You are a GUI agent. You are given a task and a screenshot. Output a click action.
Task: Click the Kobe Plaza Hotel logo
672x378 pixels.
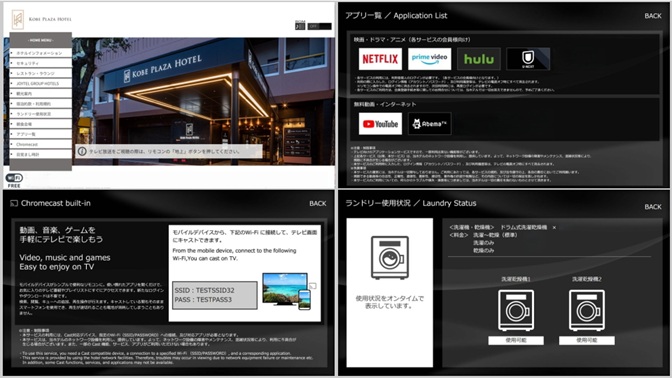point(18,19)
